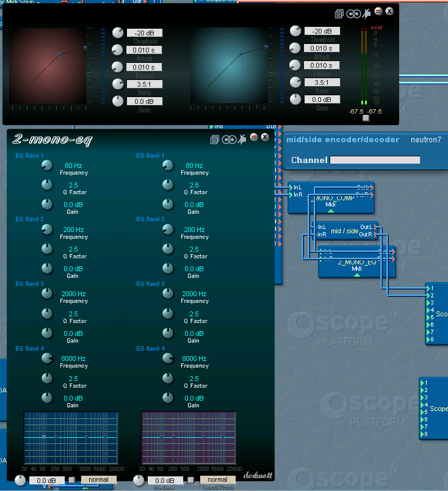This screenshot has height=491, width=448.
Task: Click left EQ Band 1 Frequency 80 Hz value
Action: [74, 165]
